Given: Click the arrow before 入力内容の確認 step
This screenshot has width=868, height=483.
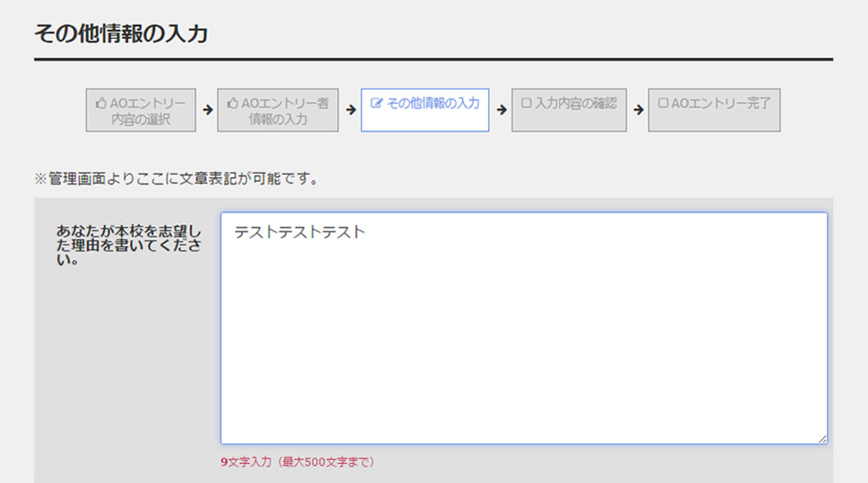Looking at the screenshot, I should tap(501, 109).
